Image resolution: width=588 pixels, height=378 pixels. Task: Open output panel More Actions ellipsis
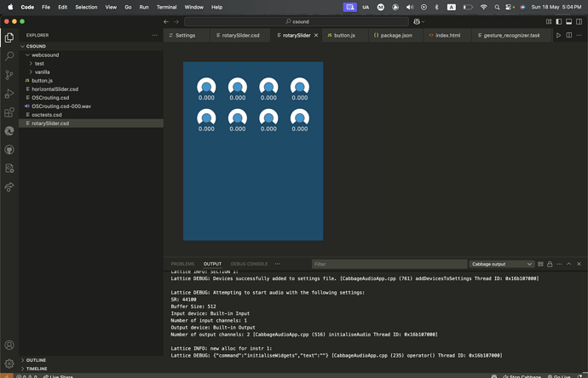click(559, 264)
